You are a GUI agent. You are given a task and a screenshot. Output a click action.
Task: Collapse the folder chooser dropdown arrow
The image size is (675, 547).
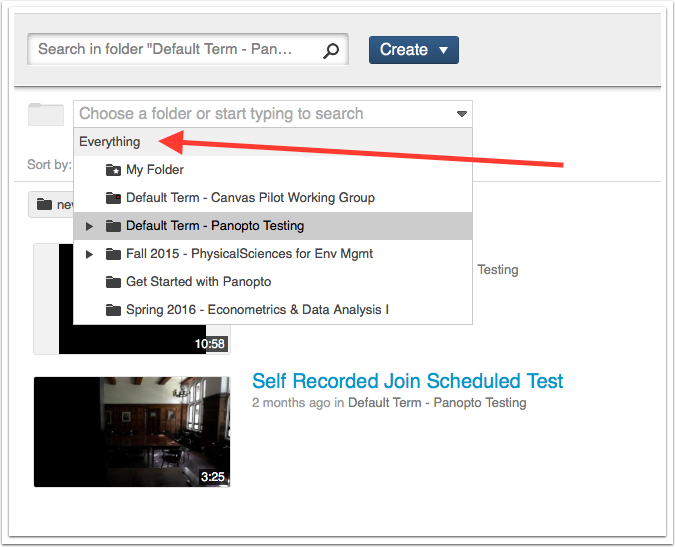pos(461,114)
